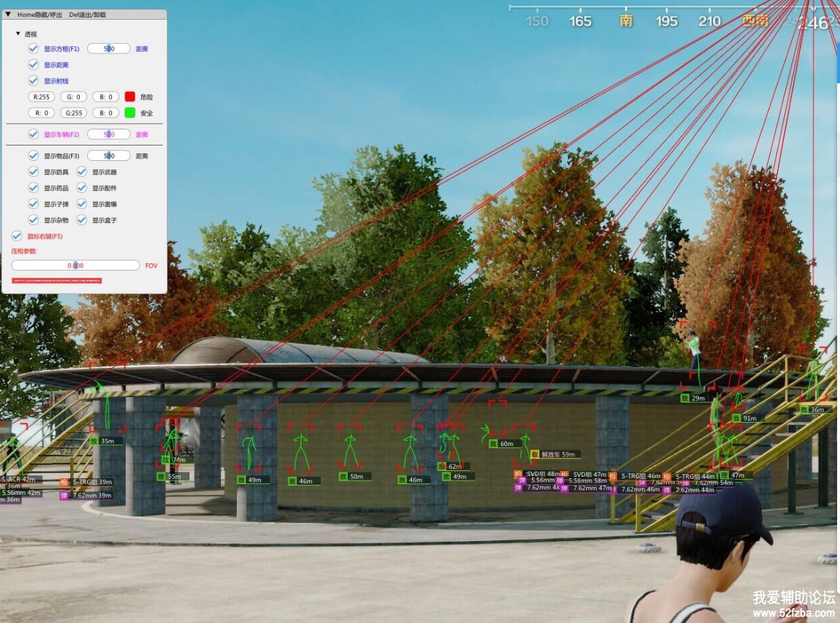Click the orange 枪 icon beside S-TRG狙 39m
This screenshot has height=623, width=840.
pyautogui.click(x=64, y=482)
